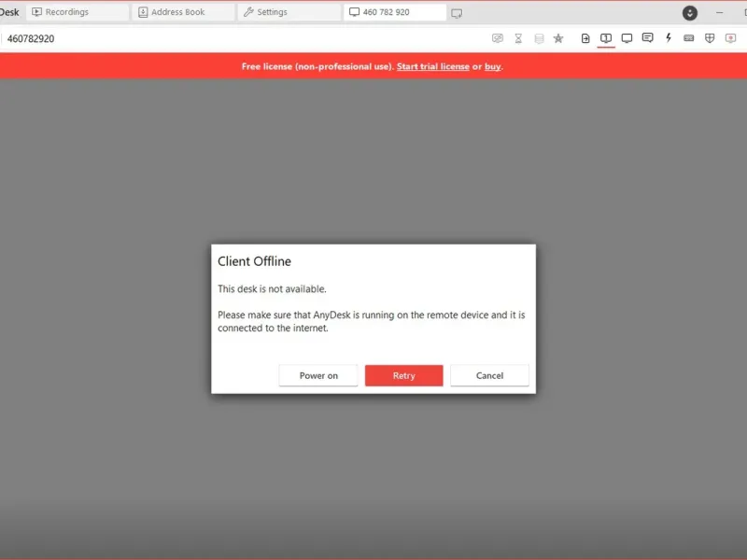
Task: Click the stacked database icon in toolbar
Action: click(x=539, y=38)
